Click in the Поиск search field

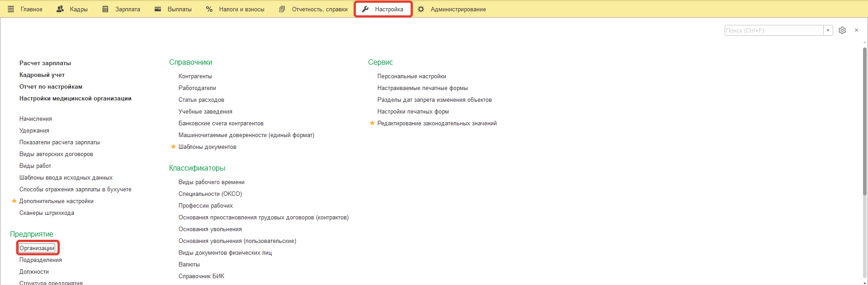[773, 30]
